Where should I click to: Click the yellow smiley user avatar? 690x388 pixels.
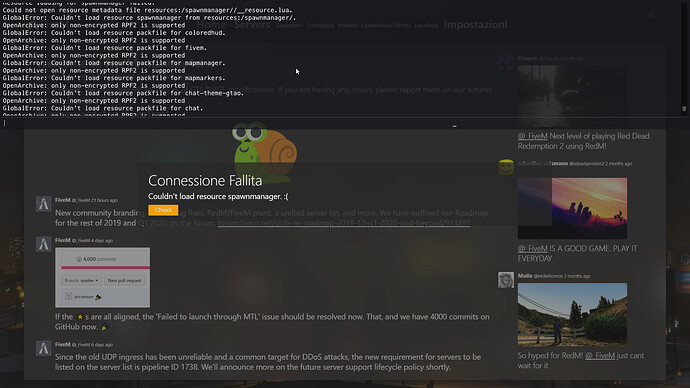click(x=506, y=167)
